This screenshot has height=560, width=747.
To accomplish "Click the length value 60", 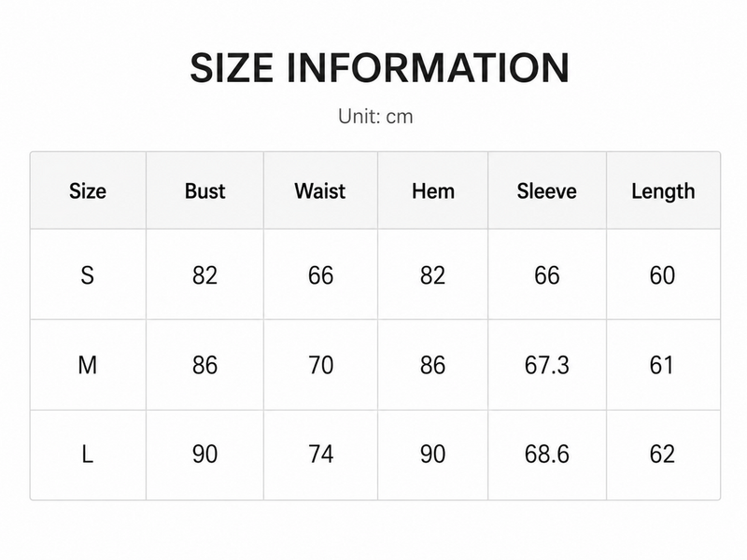I will [x=662, y=275].
